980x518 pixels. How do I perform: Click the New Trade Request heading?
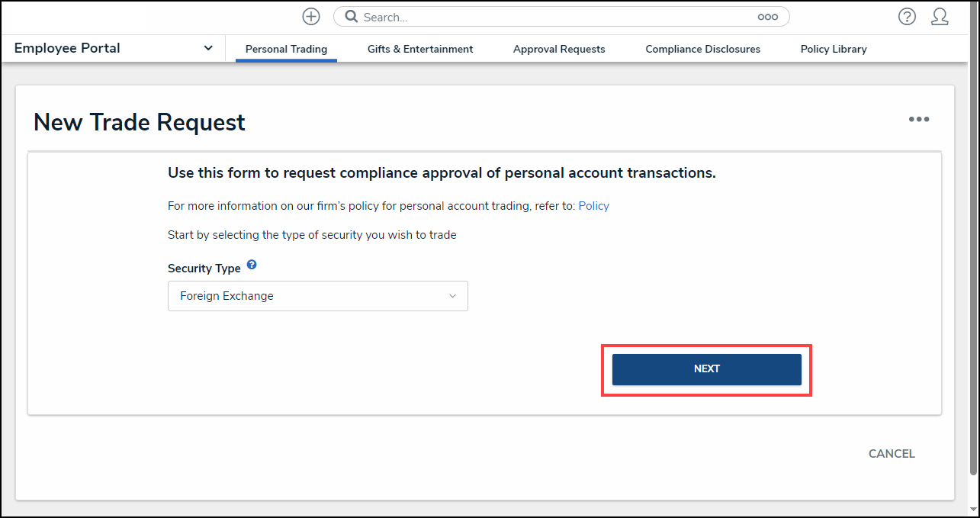click(x=140, y=122)
